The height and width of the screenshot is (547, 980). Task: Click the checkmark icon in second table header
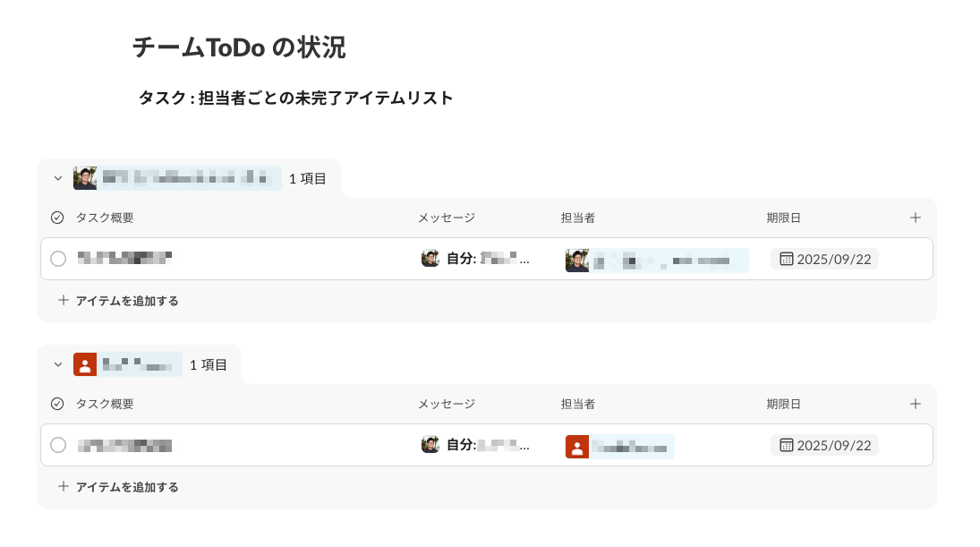pos(57,404)
